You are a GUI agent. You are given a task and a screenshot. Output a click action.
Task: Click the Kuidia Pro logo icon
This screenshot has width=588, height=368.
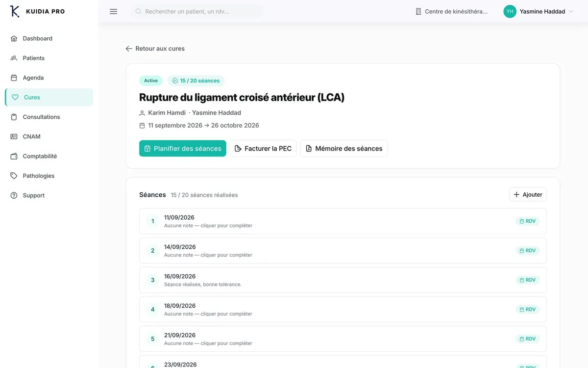pos(15,11)
